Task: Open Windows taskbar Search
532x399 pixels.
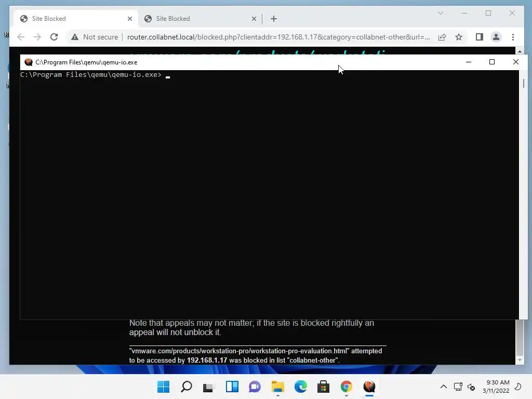Action: click(x=187, y=387)
